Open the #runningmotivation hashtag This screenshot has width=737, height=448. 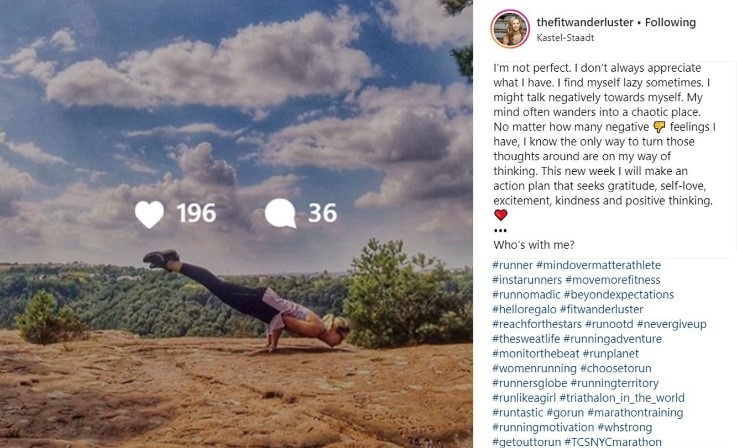coord(543,428)
